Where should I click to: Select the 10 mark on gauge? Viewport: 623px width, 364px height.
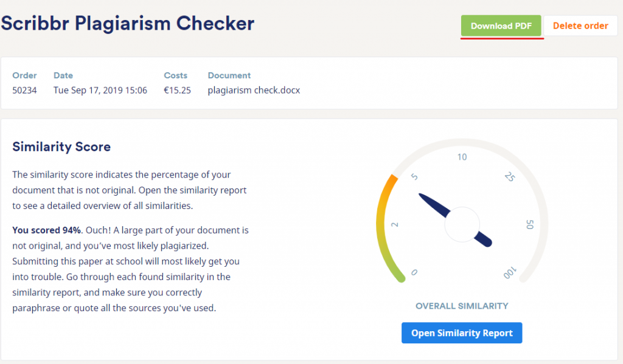click(462, 157)
